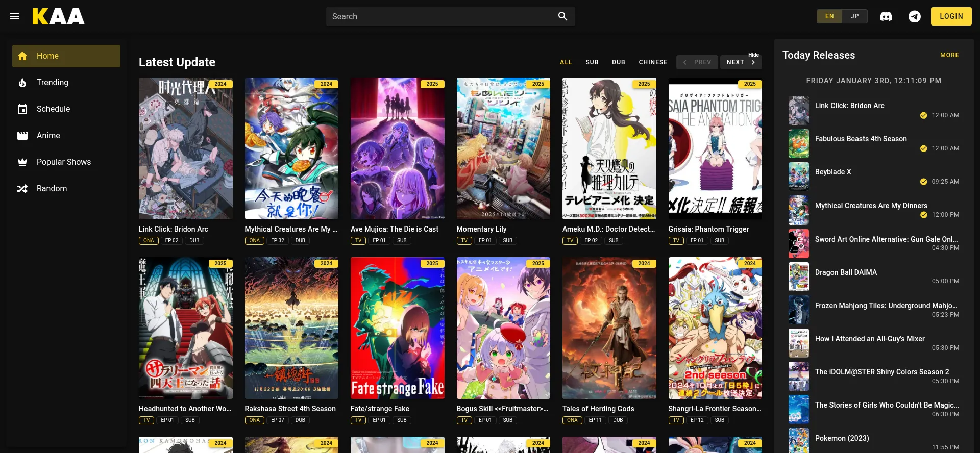Click the KAA logo
The width and height of the screenshot is (980, 453).
click(x=58, y=16)
